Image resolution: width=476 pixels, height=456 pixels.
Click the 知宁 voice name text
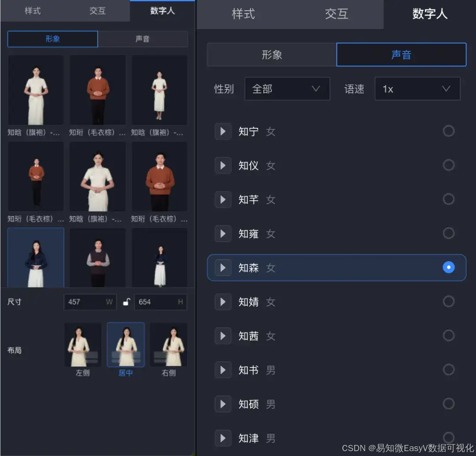point(248,131)
